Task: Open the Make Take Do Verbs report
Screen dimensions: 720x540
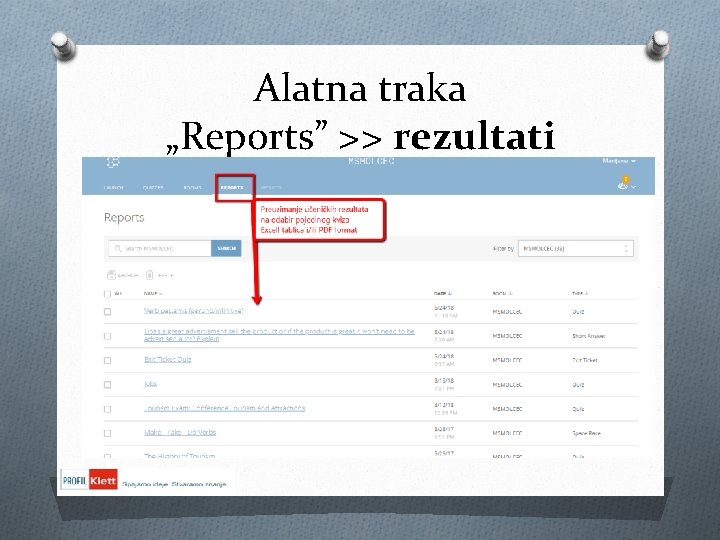Action: 180,433
